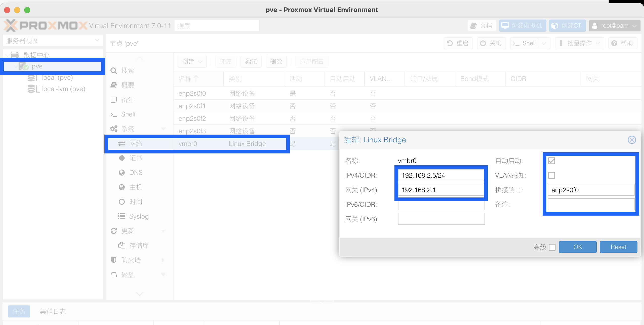Click the 还原 revert button
The width and height of the screenshot is (644, 325).
point(226,62)
